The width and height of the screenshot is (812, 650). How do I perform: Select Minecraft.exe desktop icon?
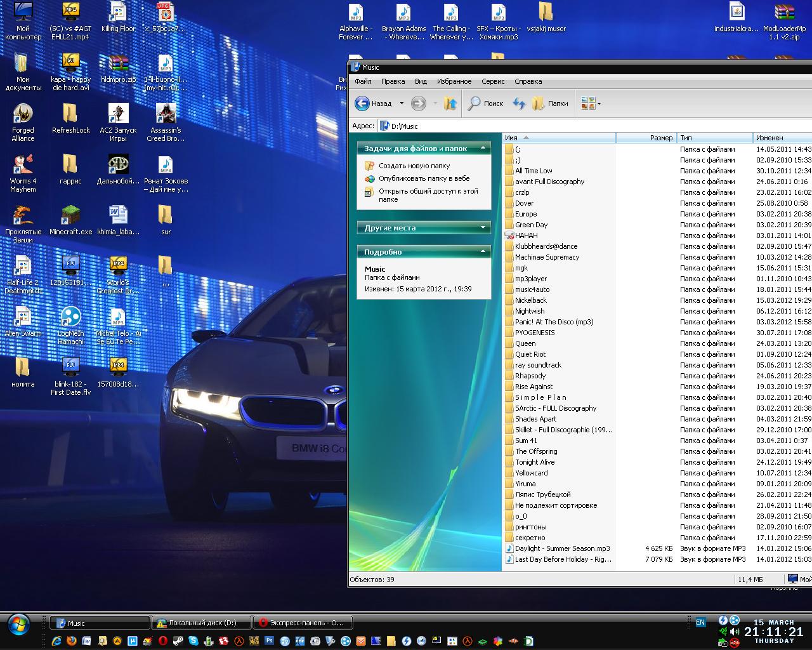pos(70,221)
